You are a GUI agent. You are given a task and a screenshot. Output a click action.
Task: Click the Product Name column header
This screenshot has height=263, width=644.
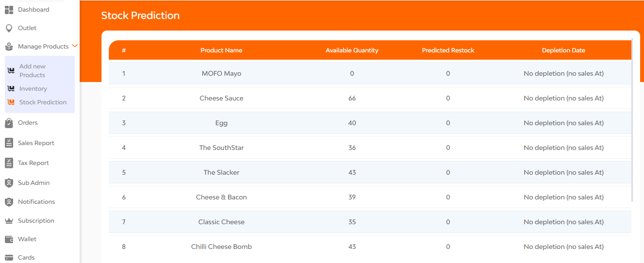pyautogui.click(x=221, y=50)
